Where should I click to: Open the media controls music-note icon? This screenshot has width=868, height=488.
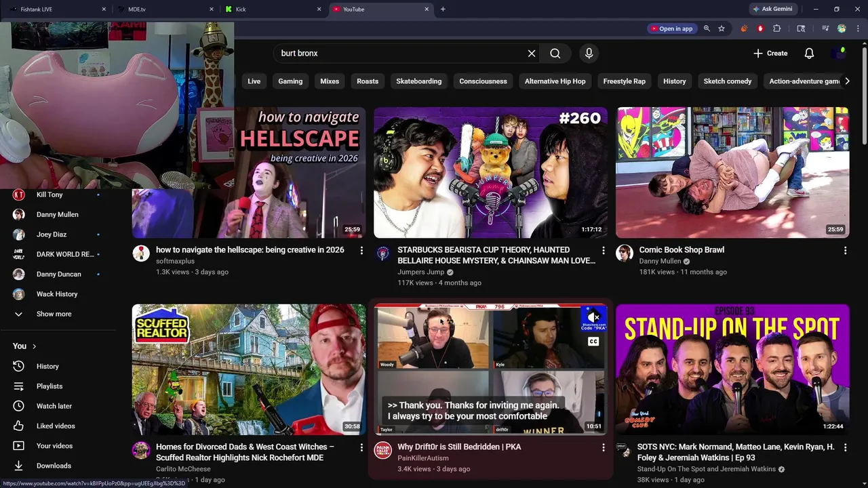tap(825, 28)
